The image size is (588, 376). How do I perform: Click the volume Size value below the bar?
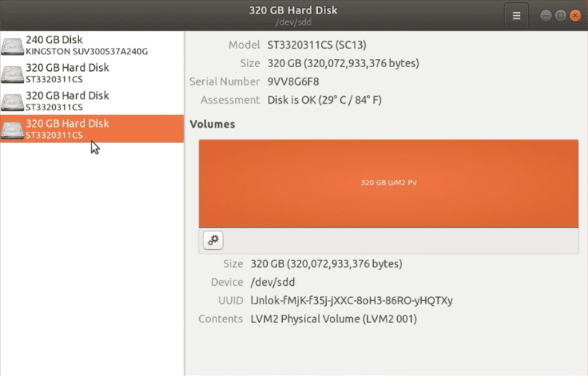pyautogui.click(x=326, y=264)
